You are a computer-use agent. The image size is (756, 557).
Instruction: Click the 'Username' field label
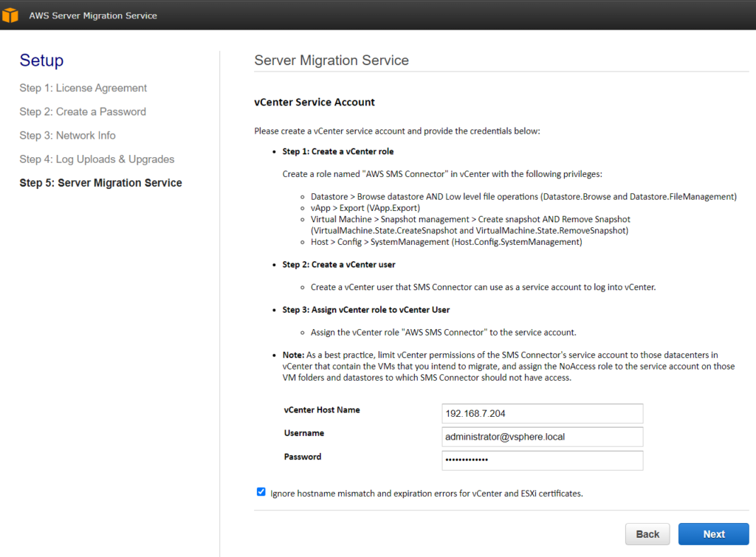[x=303, y=433]
